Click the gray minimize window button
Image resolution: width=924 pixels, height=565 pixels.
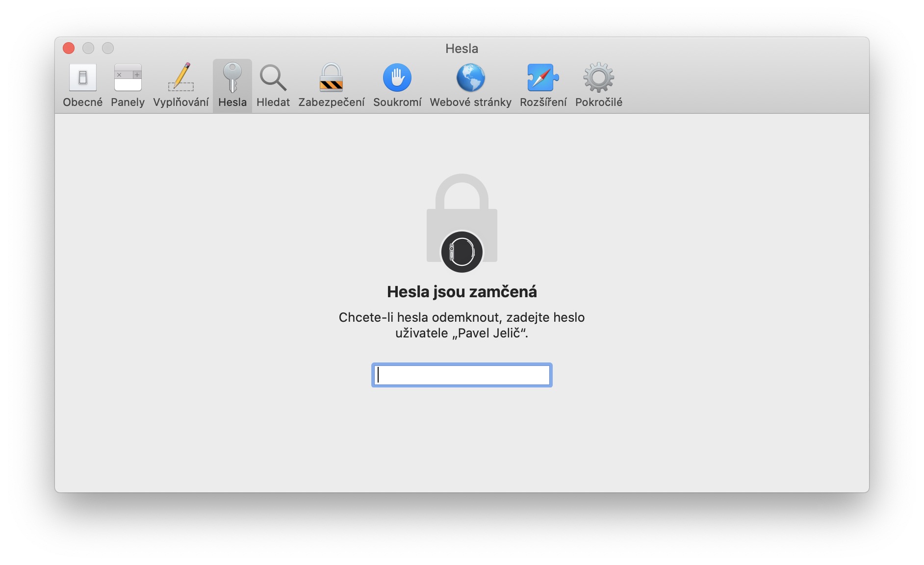tap(88, 48)
